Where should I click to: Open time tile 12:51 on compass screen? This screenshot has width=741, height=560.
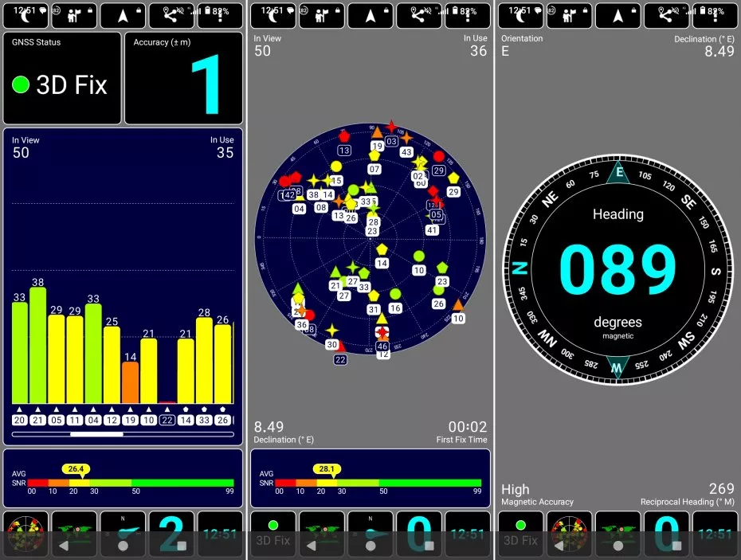[x=716, y=534]
